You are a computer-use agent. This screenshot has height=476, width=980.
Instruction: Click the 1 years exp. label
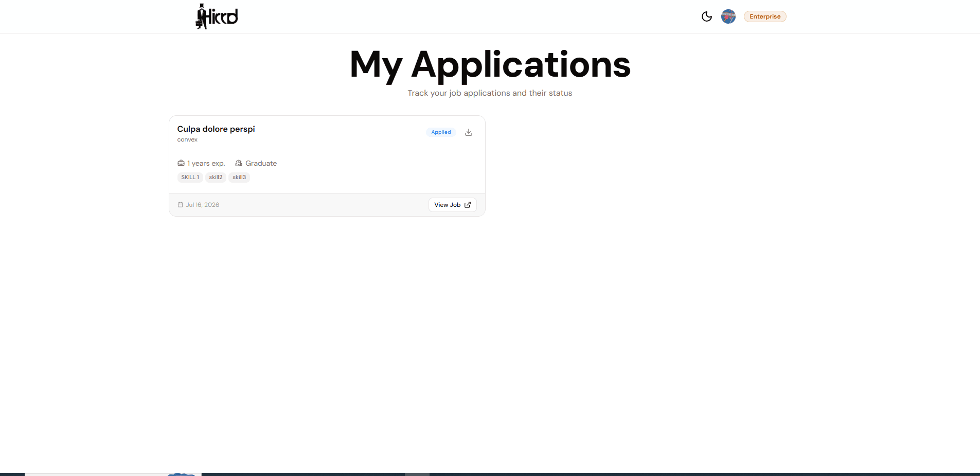[x=206, y=163]
